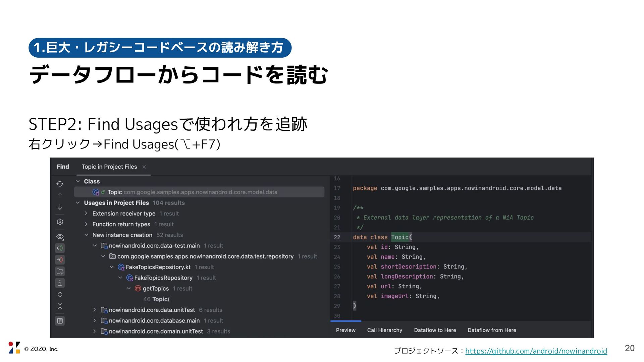Click Topic( in data class declaration
This screenshot has height=362, width=644.
401,237
